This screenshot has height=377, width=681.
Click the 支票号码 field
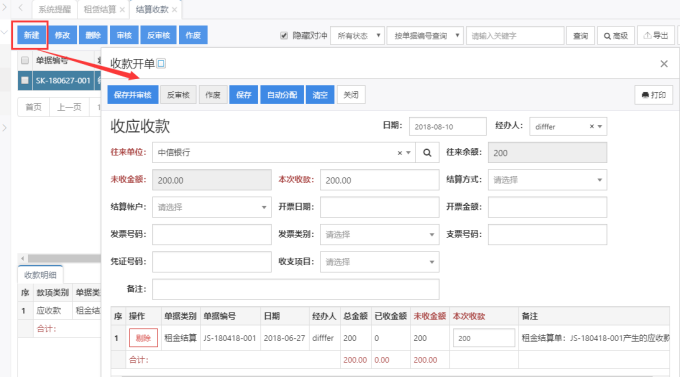pyautogui.click(x=547, y=235)
